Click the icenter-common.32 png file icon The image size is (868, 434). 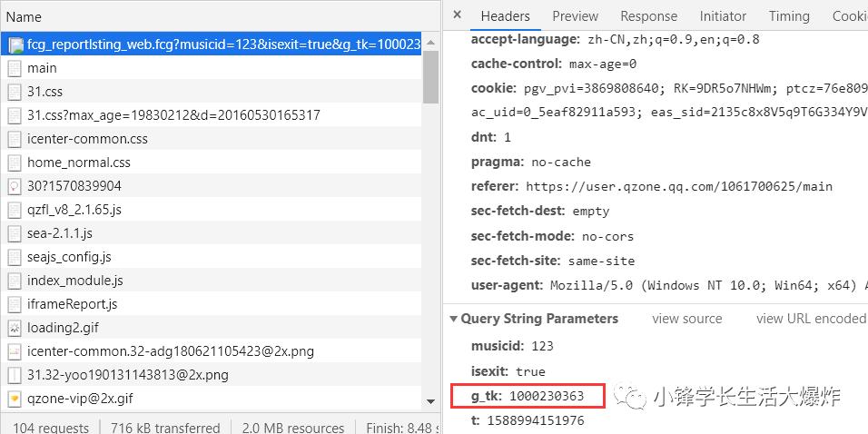[15, 351]
